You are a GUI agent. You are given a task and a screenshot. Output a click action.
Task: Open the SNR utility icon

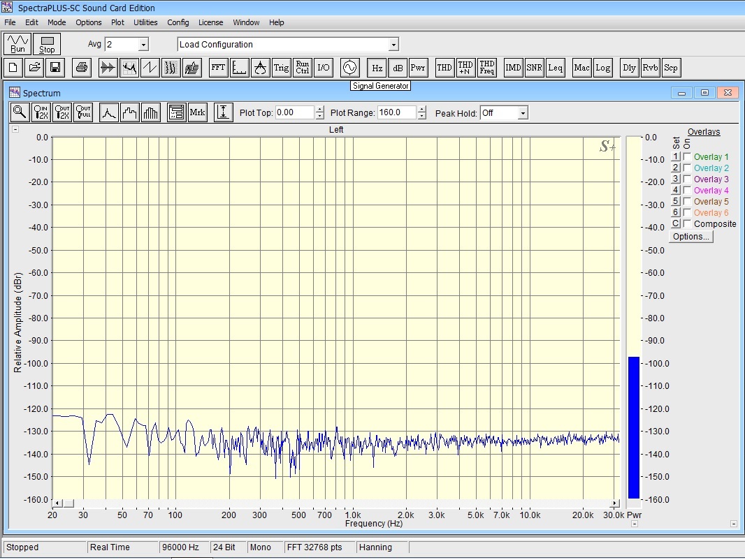coord(535,68)
